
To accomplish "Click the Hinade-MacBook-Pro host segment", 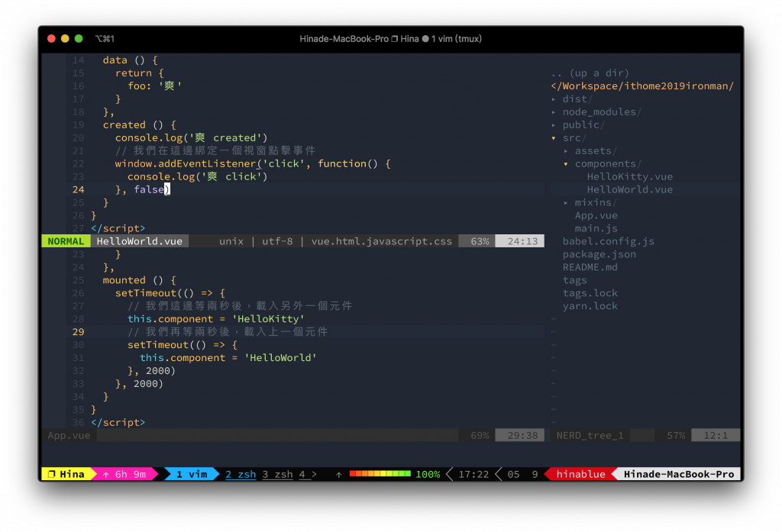I will pos(679,474).
